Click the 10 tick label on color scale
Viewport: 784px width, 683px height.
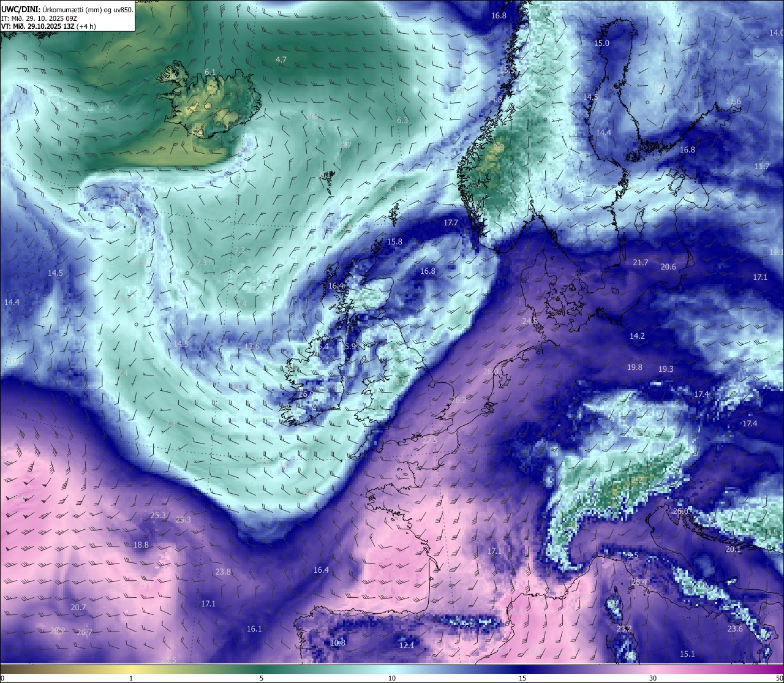pyautogui.click(x=392, y=678)
